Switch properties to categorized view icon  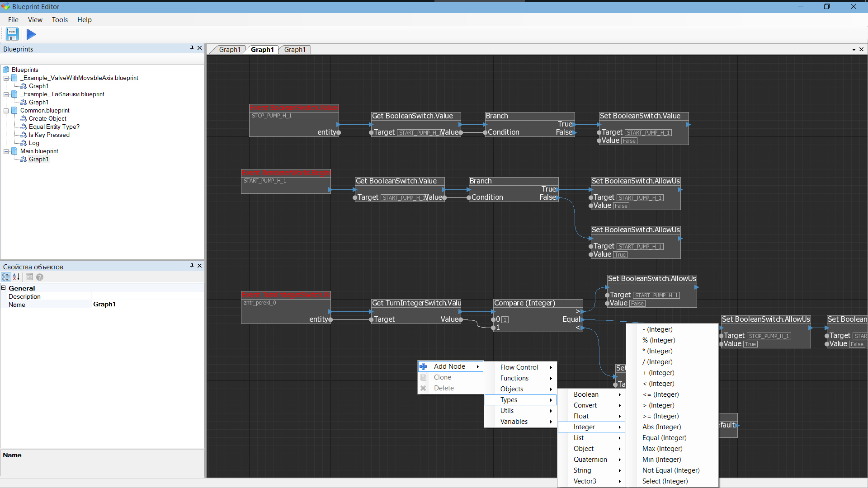[x=6, y=277]
